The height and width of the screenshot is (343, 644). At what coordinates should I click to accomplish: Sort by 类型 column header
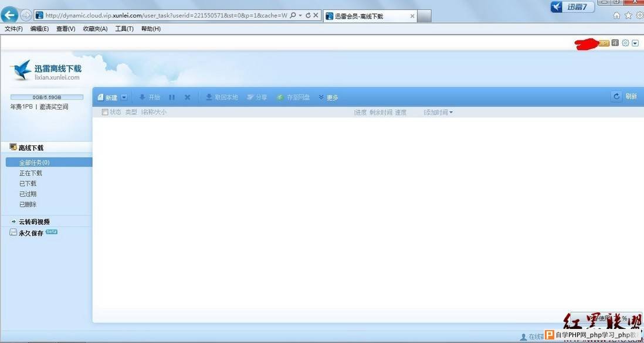(131, 112)
